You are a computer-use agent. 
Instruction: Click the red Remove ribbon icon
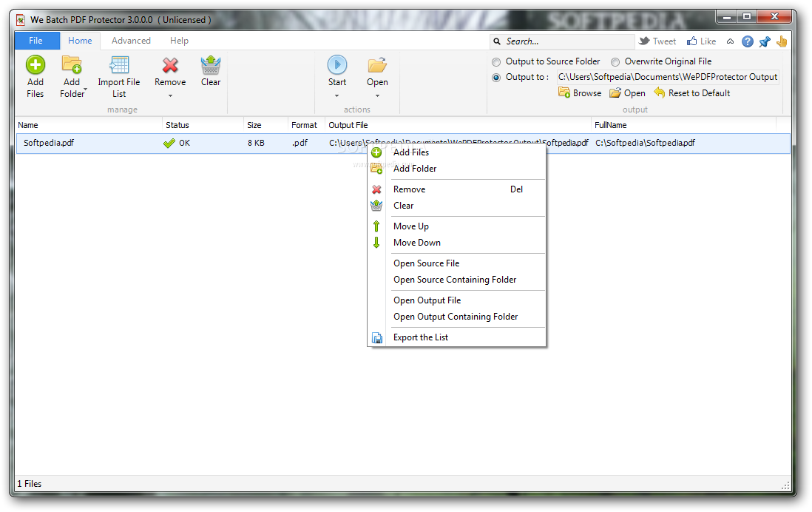tap(170, 65)
